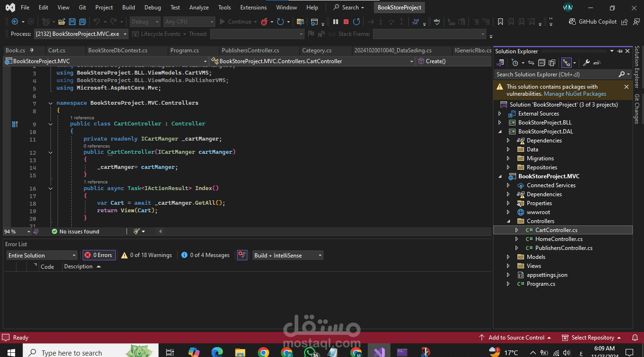Toggle the 0 Errors filter
The height and width of the screenshot is (357, 644).
(x=99, y=255)
